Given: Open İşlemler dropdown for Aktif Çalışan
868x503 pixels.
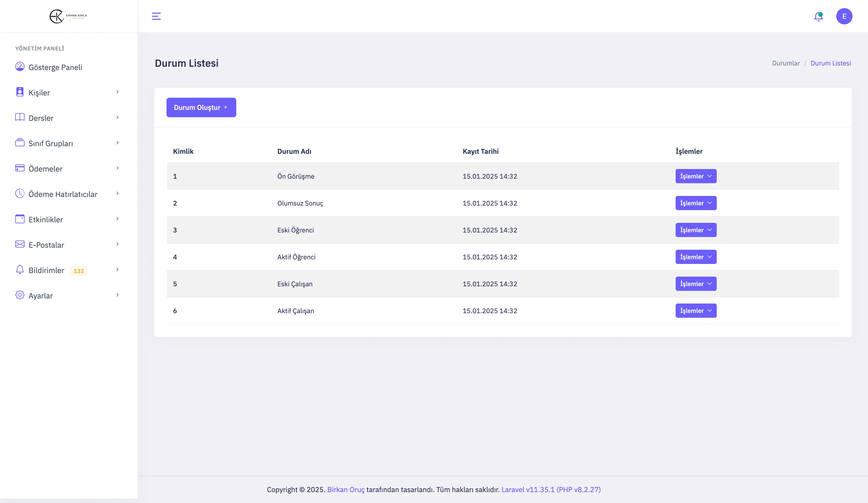Looking at the screenshot, I should pyautogui.click(x=696, y=311).
